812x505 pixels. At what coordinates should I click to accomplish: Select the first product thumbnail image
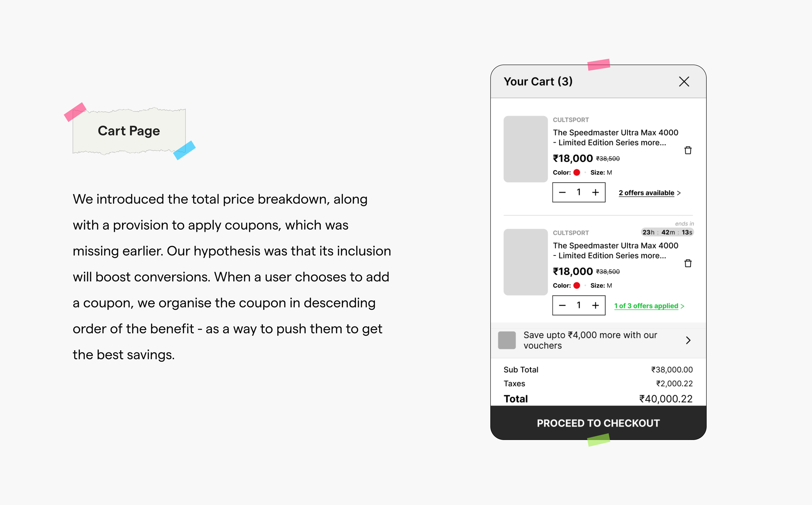(525, 149)
